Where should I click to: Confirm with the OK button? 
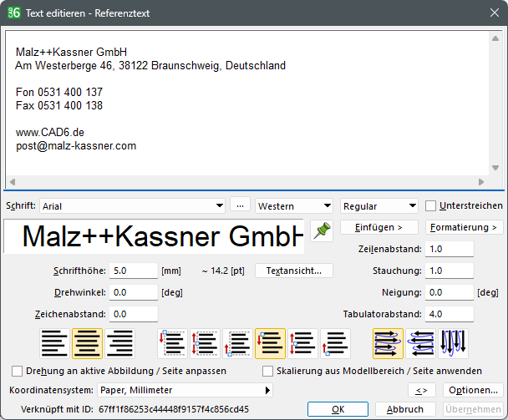338,409
